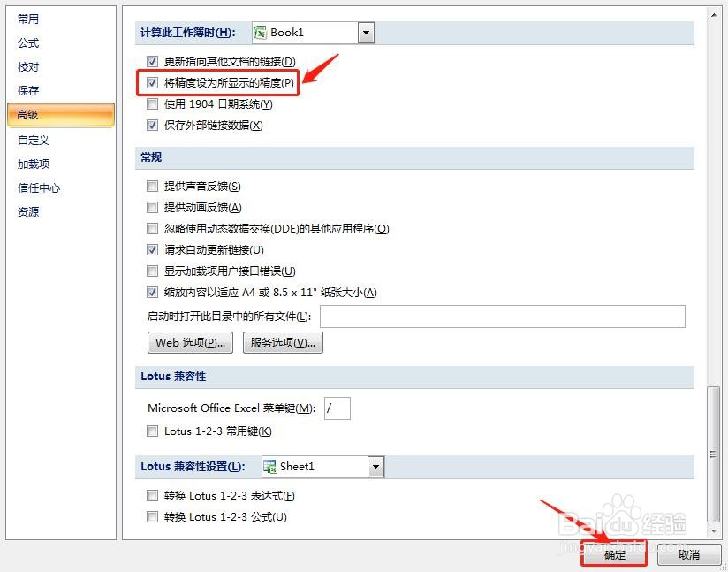Viewport: 728px width, 572px height.
Task: Toggle 更新指向其他文档的链接 checkbox
Action: 152,61
